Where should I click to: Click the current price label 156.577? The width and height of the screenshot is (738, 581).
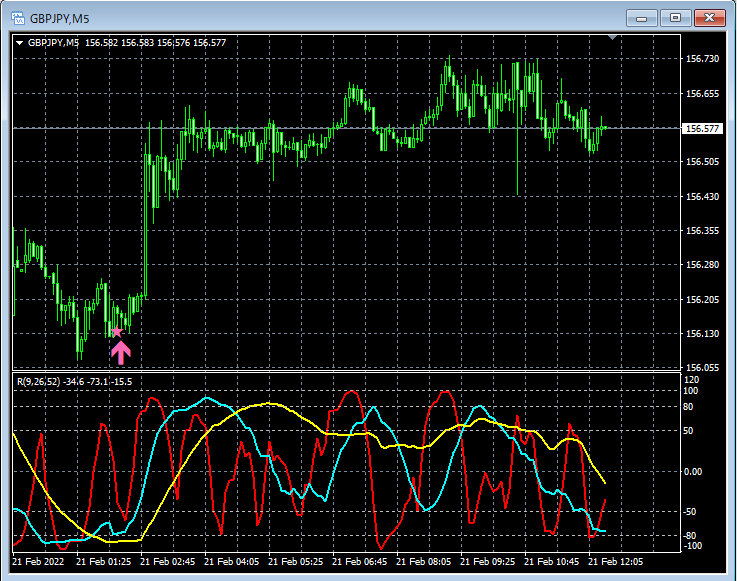702,129
